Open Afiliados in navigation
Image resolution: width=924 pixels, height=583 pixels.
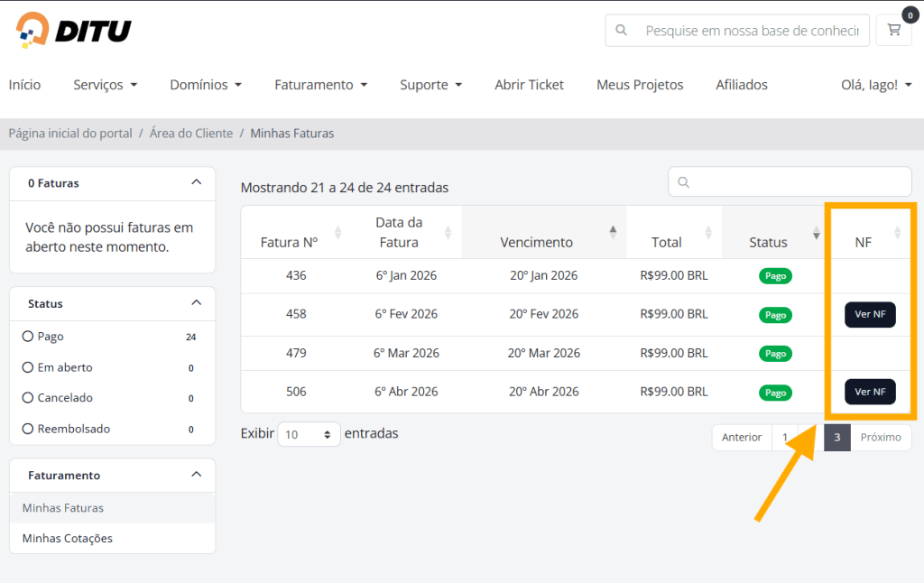click(x=742, y=85)
